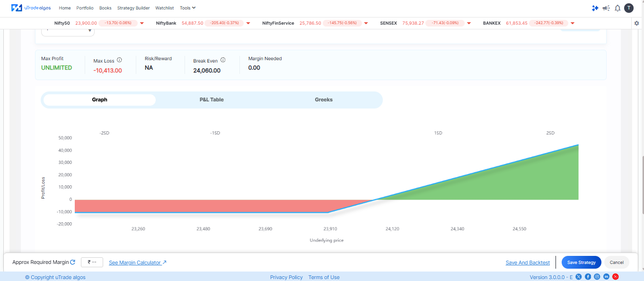Click the Max Loss info icon
The height and width of the screenshot is (281, 644).
click(119, 60)
